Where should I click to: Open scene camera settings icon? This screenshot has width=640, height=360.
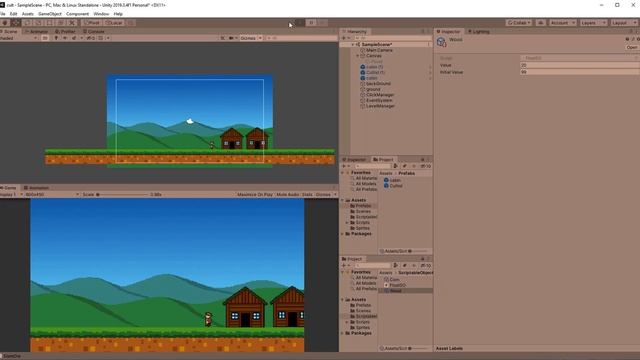(x=231, y=38)
